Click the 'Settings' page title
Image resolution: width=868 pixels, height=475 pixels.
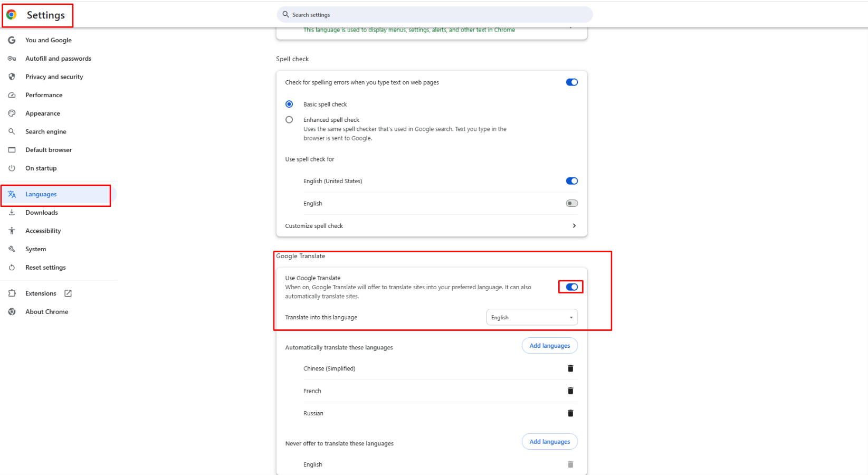(x=46, y=15)
